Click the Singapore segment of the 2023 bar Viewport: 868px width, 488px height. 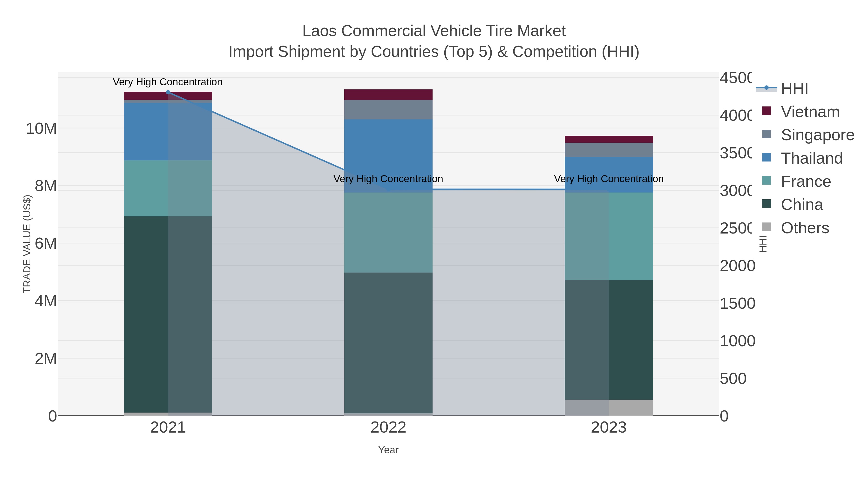(x=609, y=150)
